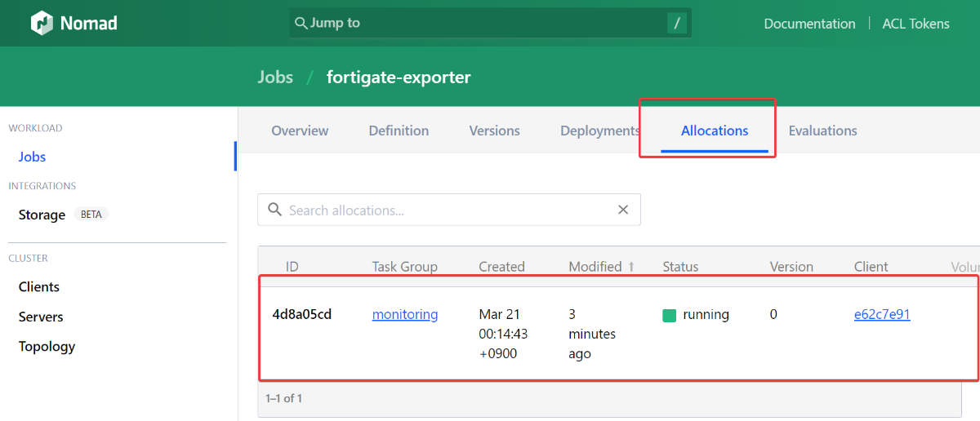Sort by Modified column header

coord(595,267)
